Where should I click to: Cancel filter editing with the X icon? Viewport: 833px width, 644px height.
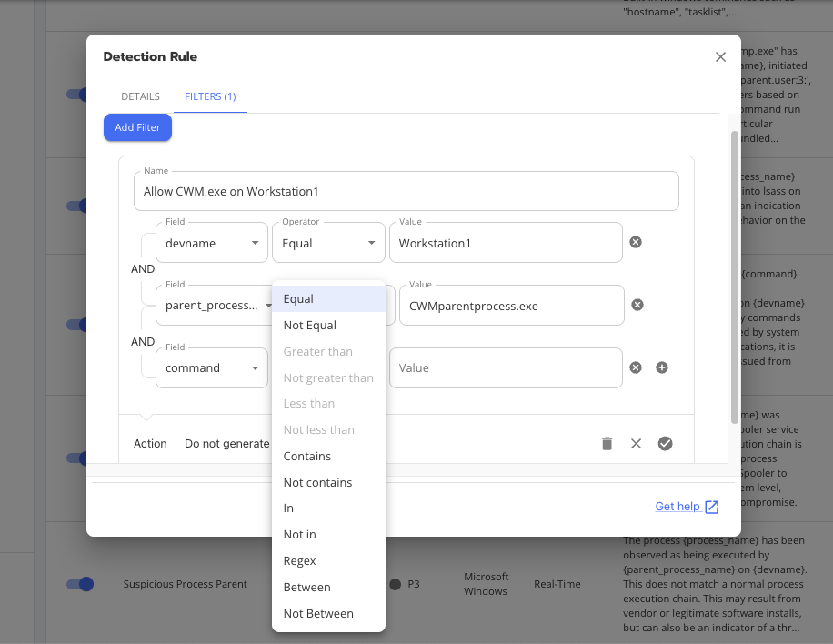pos(636,443)
